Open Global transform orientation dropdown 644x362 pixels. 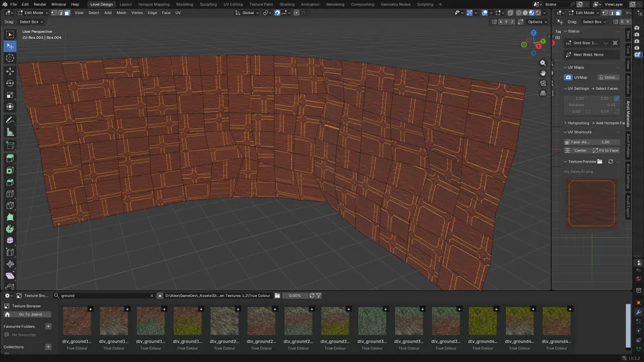point(248,13)
